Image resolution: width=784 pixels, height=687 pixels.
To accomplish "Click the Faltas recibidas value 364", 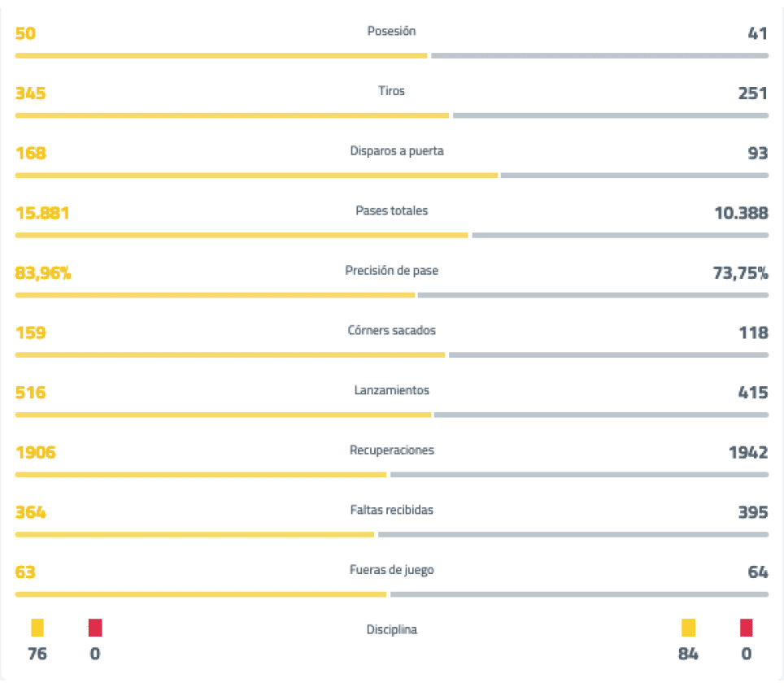I will pos(31,512).
